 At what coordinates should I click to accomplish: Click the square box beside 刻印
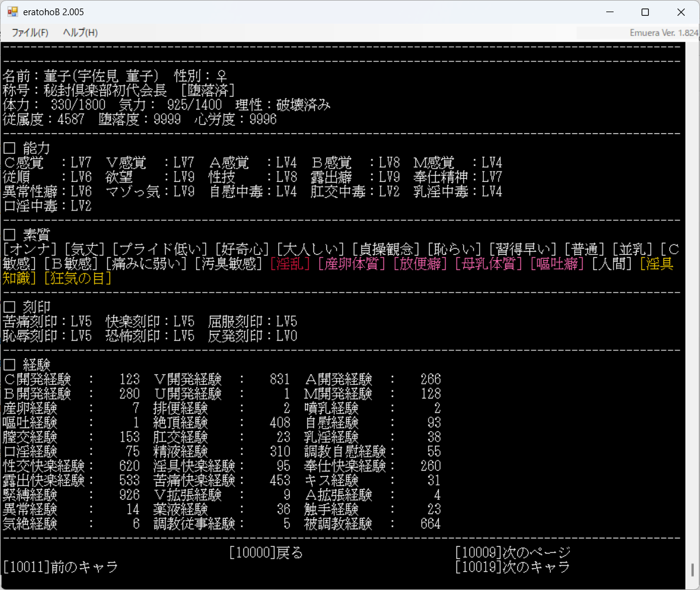coord(9,307)
